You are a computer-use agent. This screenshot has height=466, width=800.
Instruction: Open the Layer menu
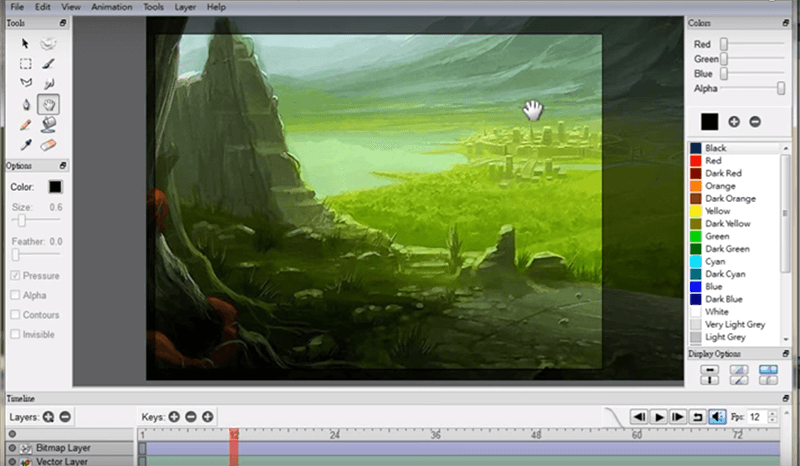tap(185, 7)
